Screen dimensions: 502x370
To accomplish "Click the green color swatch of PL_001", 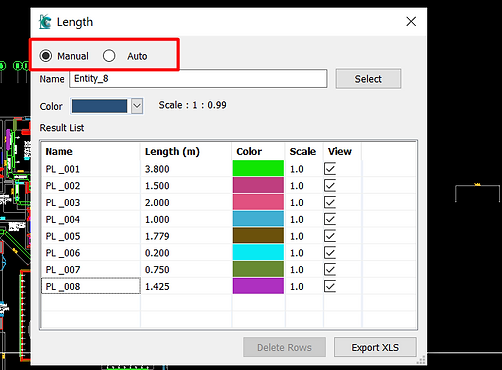I will tap(258, 168).
